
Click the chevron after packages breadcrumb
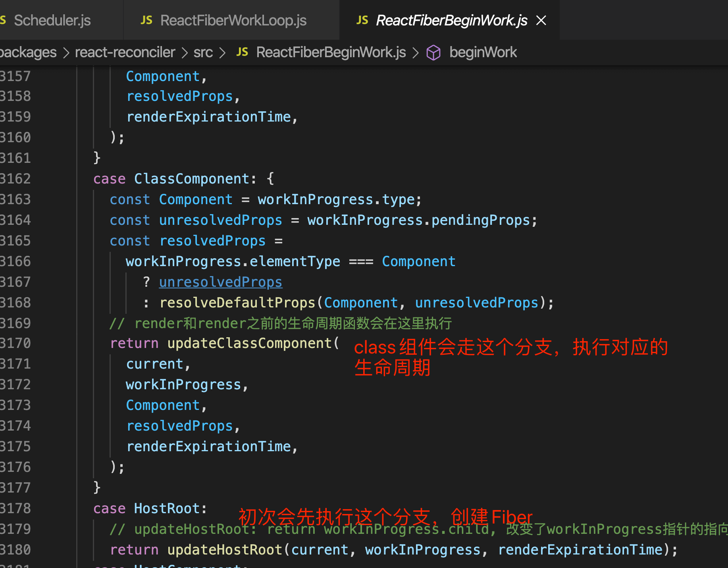[66, 52]
